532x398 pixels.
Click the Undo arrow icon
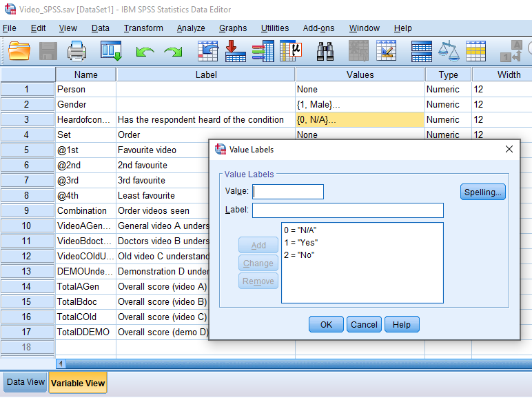pyautogui.click(x=145, y=52)
